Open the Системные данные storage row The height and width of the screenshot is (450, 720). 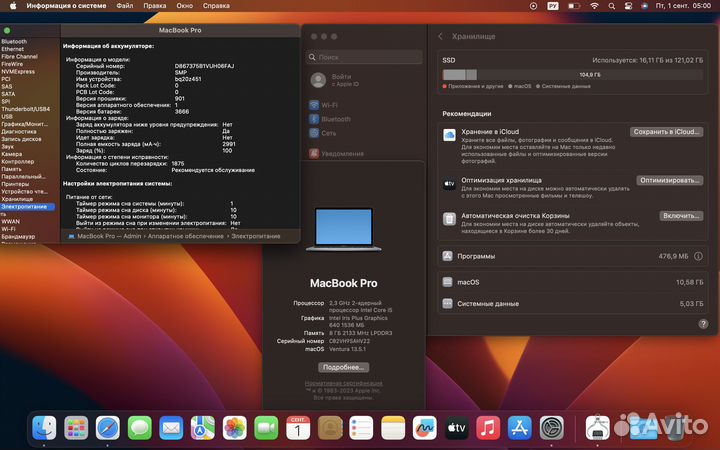coord(572,304)
